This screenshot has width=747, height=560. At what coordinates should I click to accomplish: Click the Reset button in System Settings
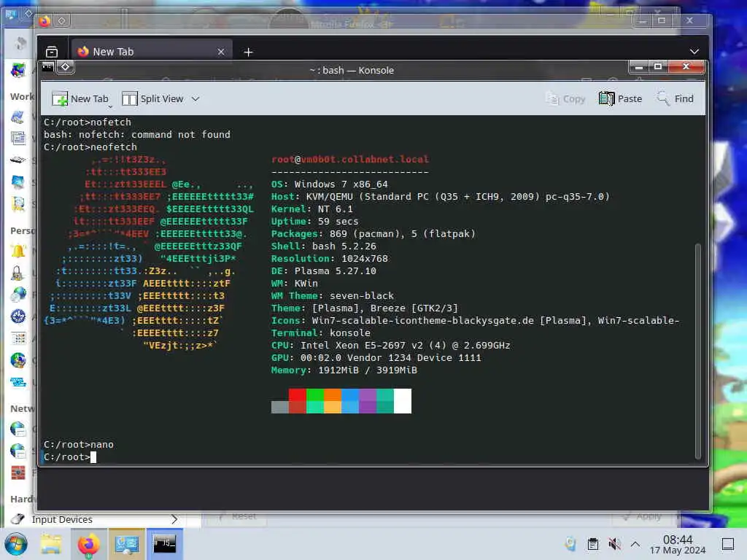tap(238, 517)
